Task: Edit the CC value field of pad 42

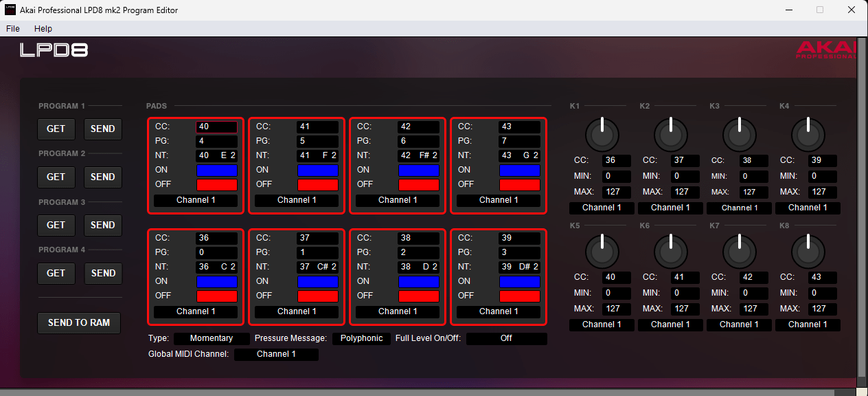Action: click(x=418, y=126)
